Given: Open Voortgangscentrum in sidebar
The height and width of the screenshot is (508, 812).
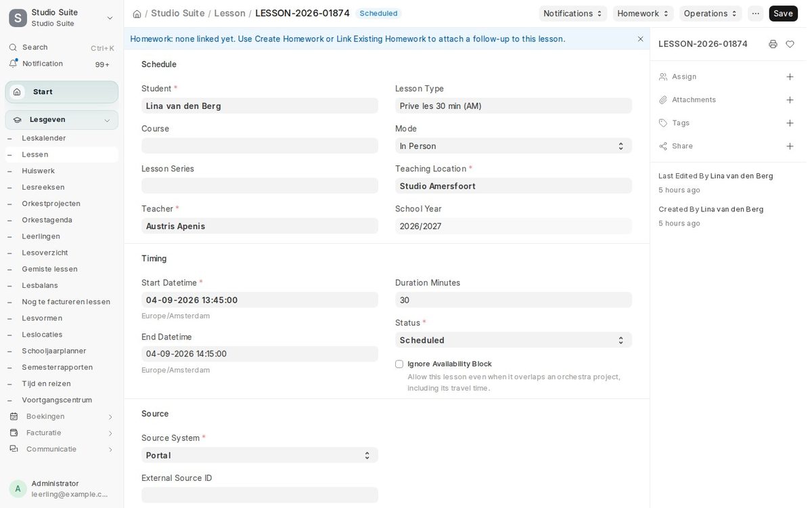Looking at the screenshot, I should coord(57,400).
